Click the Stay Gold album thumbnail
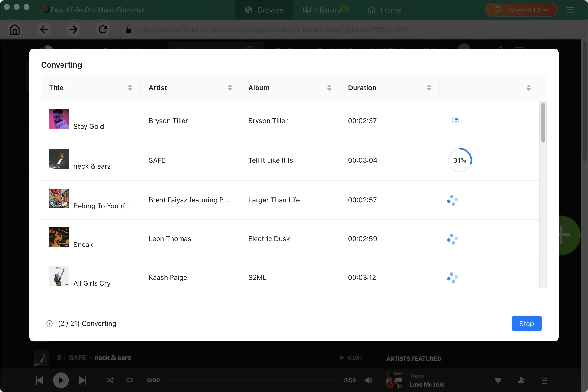 coord(59,119)
